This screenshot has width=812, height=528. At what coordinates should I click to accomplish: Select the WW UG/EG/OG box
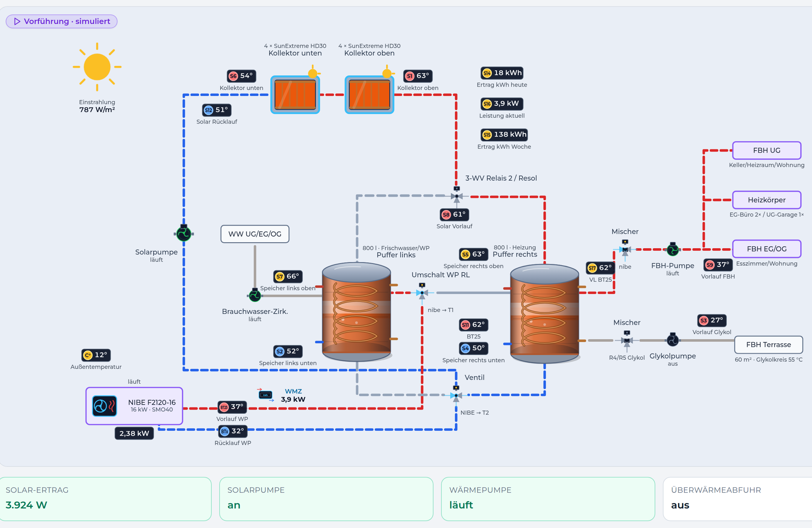[x=255, y=234]
